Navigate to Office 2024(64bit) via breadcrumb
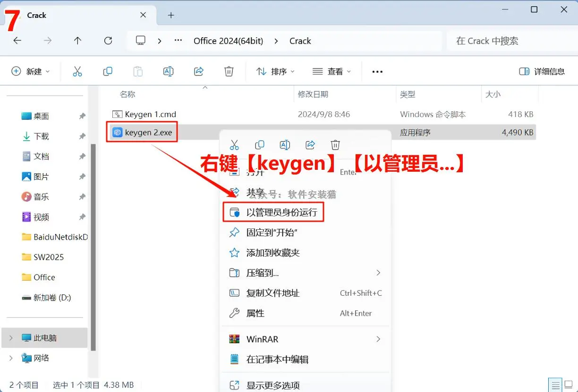This screenshot has width=578, height=392. [x=229, y=41]
